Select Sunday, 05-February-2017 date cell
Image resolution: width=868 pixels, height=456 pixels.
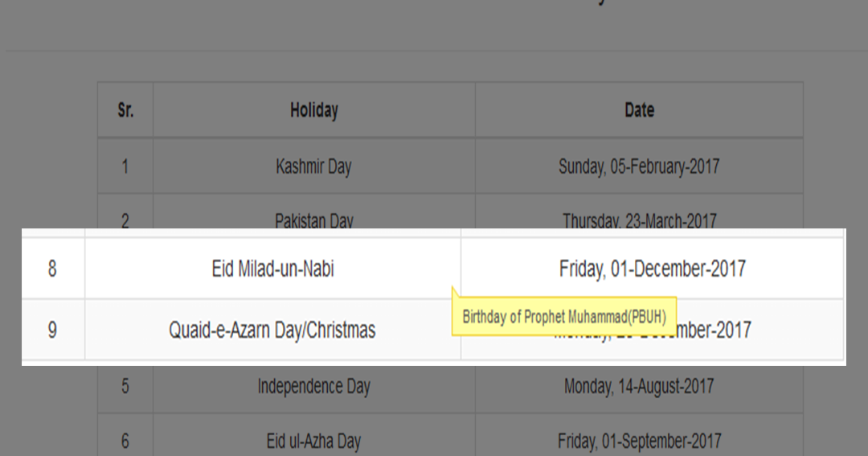(640, 166)
